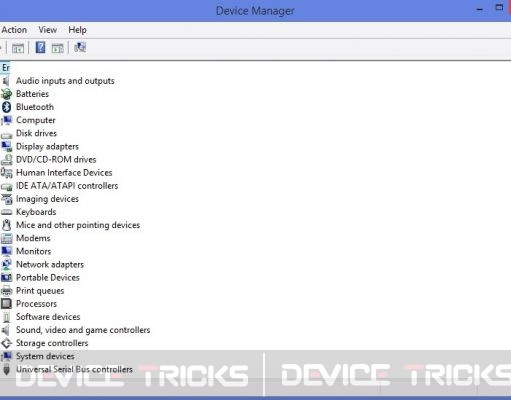
Task: Open the Action menu
Action: [x=14, y=30]
